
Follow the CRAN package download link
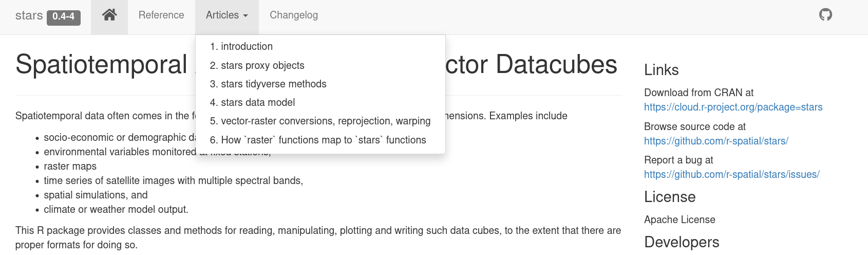pyautogui.click(x=733, y=107)
